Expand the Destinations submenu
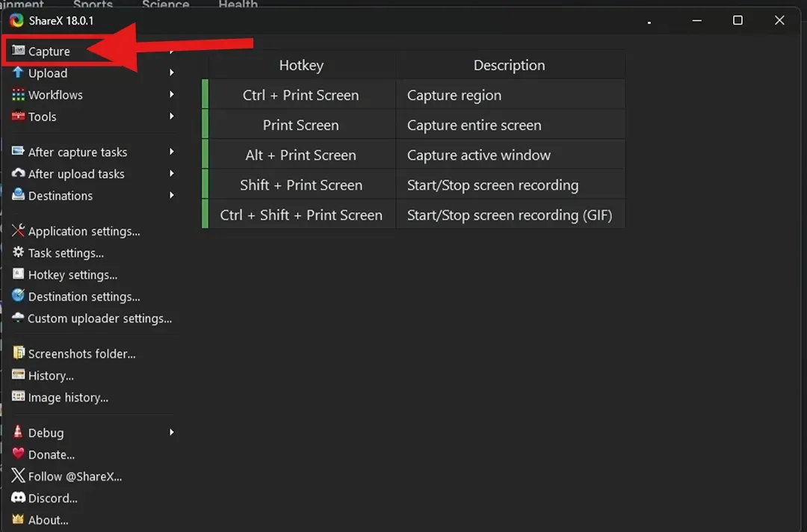Screen dimensions: 807x532 point(60,196)
